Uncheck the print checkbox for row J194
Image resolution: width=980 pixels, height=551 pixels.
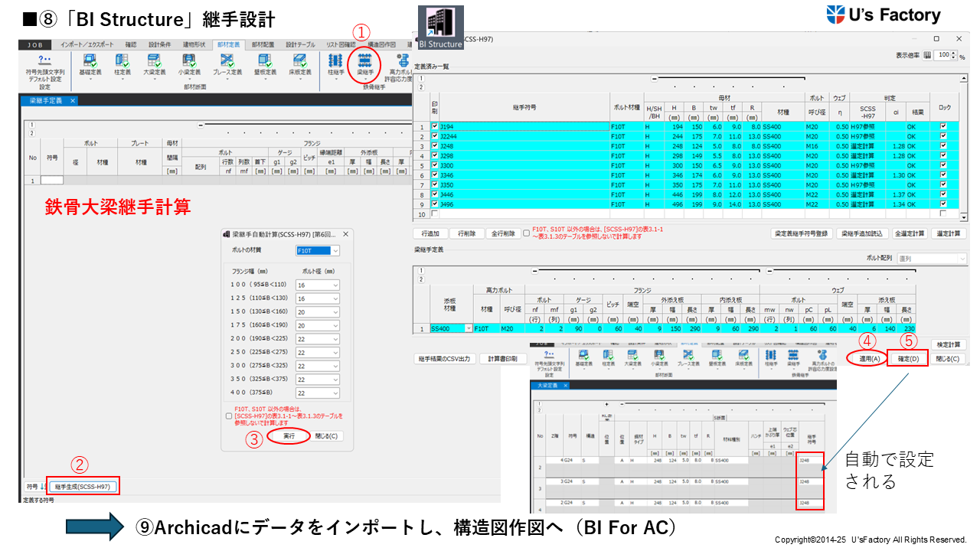point(435,126)
